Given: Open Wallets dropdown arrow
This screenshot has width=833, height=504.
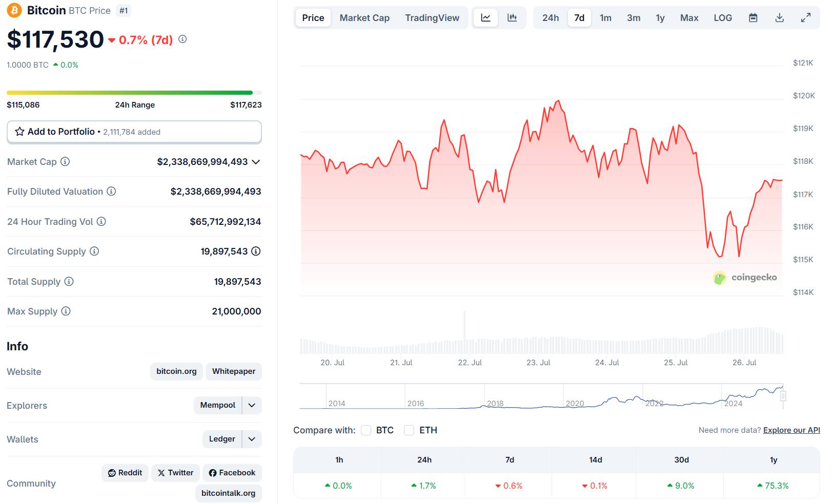Looking at the screenshot, I should tap(252, 439).
